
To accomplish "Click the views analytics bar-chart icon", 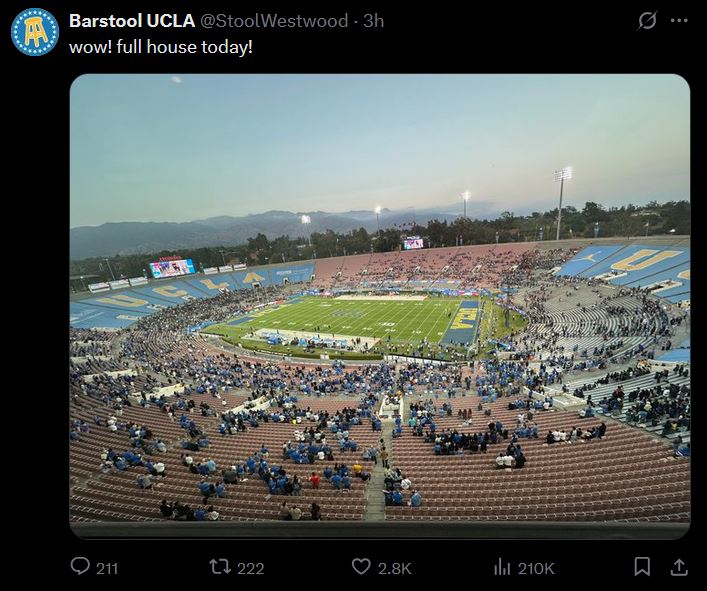I will coord(502,567).
